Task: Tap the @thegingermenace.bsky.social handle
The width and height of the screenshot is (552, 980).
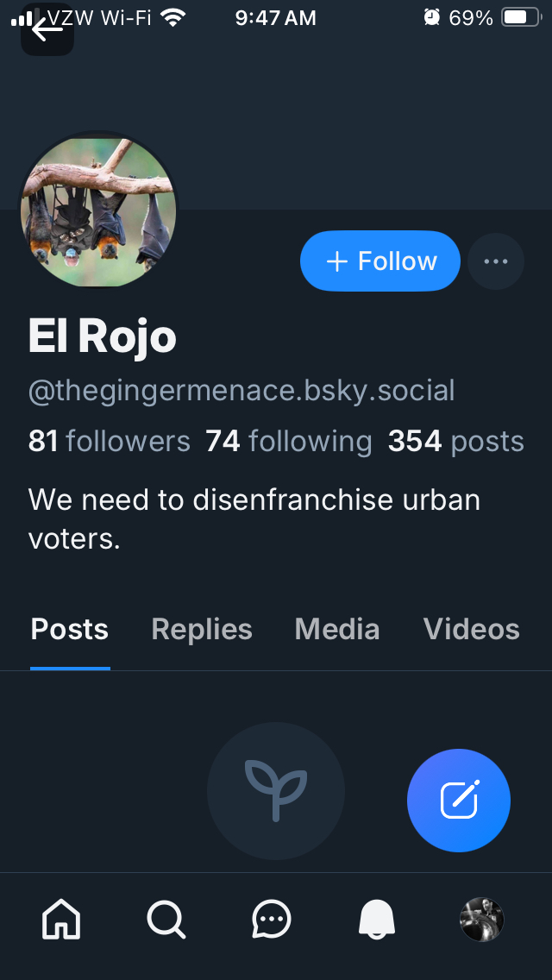Action: 241,391
